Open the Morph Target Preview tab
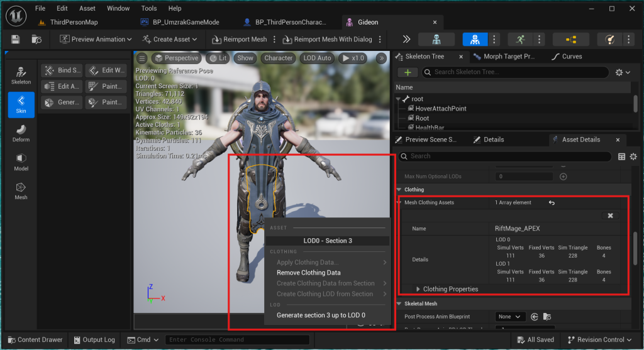 coord(504,57)
